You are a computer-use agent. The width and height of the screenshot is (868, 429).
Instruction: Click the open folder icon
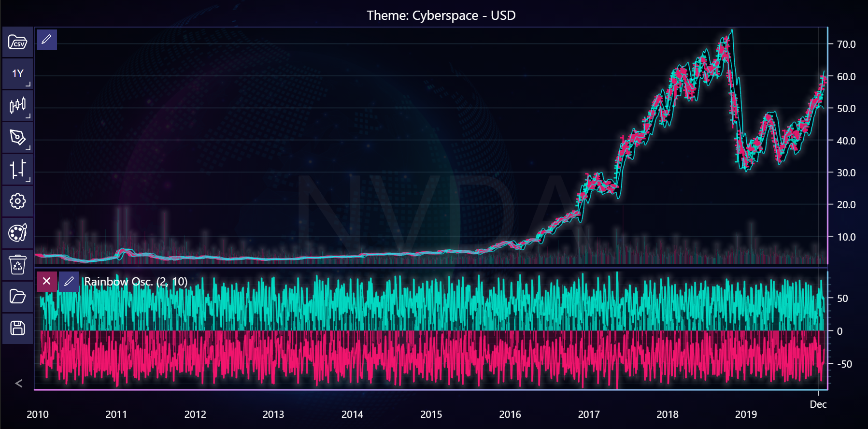tap(17, 297)
